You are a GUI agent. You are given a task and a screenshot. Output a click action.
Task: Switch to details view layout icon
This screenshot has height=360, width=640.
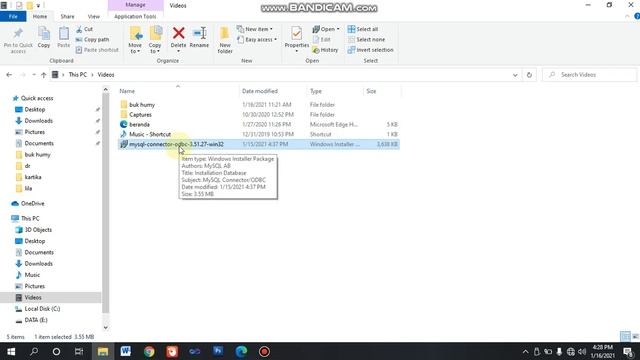pyautogui.click(x=625, y=336)
